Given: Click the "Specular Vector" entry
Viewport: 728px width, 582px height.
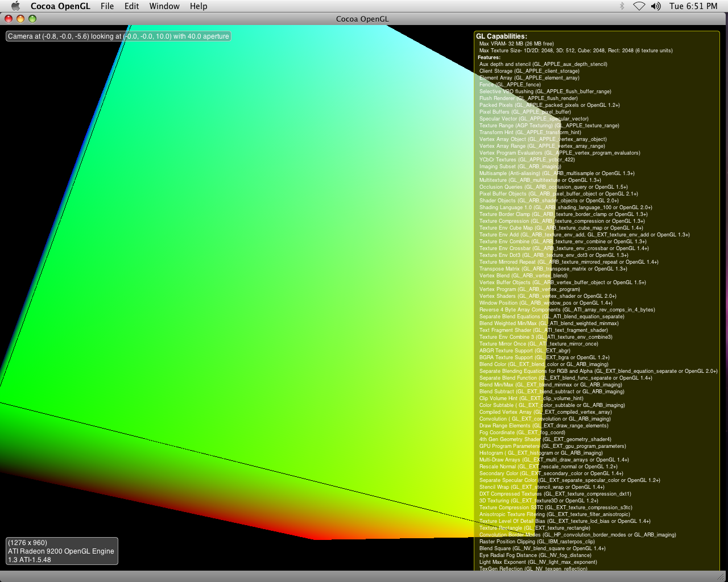Looking at the screenshot, I should tap(533, 119).
